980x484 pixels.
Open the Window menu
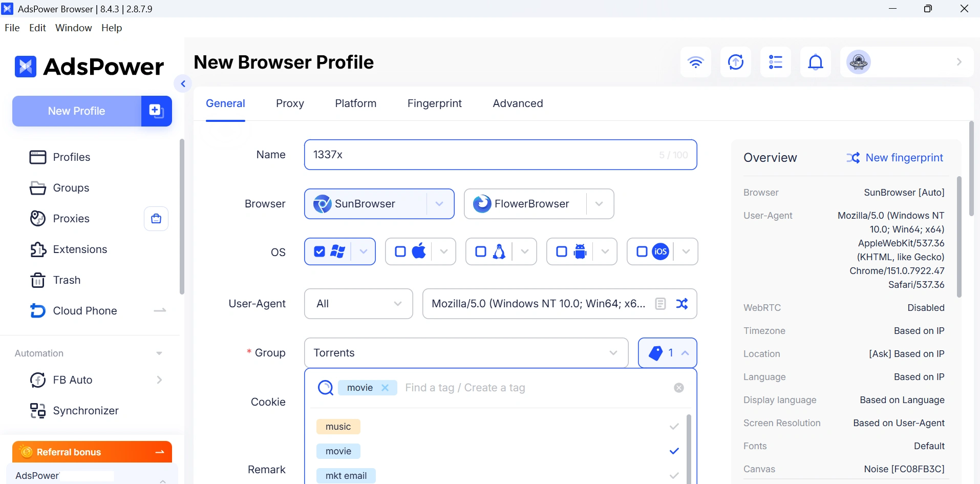(74, 28)
